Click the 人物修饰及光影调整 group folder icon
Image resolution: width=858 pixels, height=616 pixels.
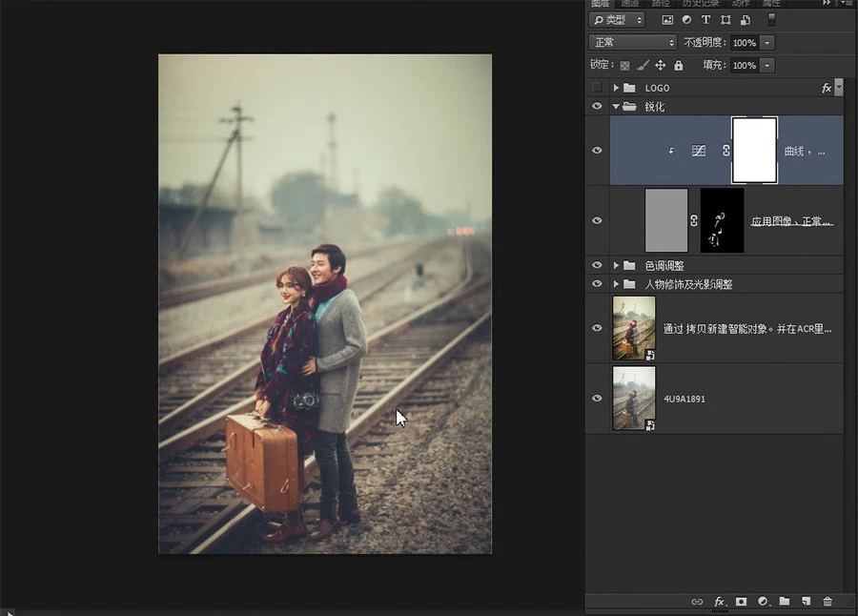point(630,283)
